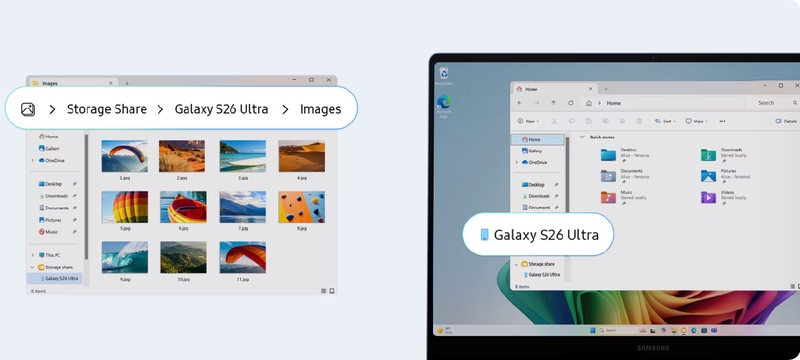
Task: Click the search magnifier in Home window
Action: [795, 103]
